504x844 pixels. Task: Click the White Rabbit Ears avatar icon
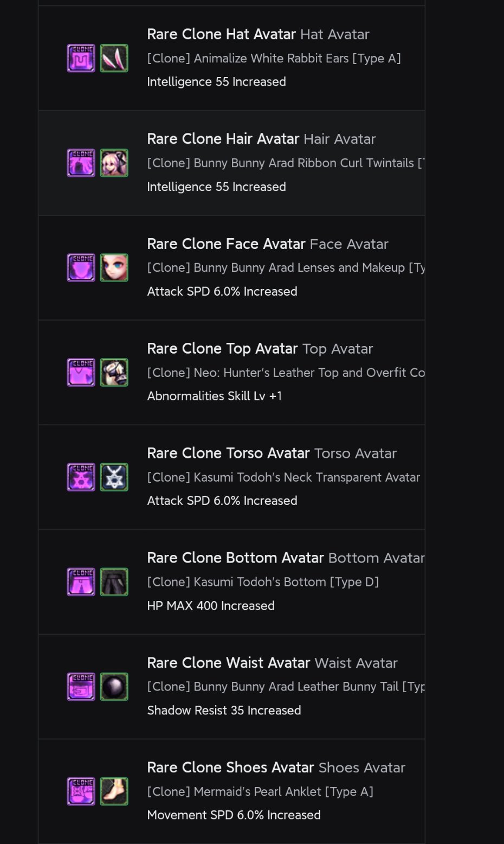[x=114, y=58]
